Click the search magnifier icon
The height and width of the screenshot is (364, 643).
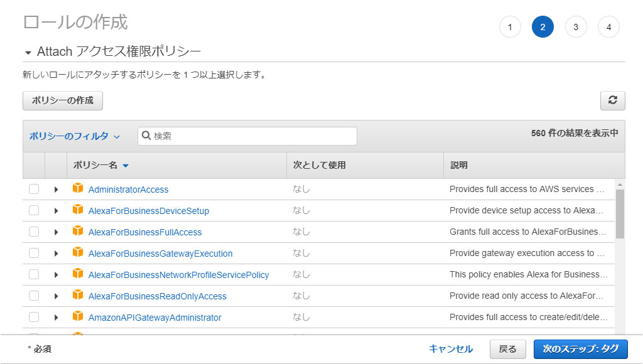146,136
